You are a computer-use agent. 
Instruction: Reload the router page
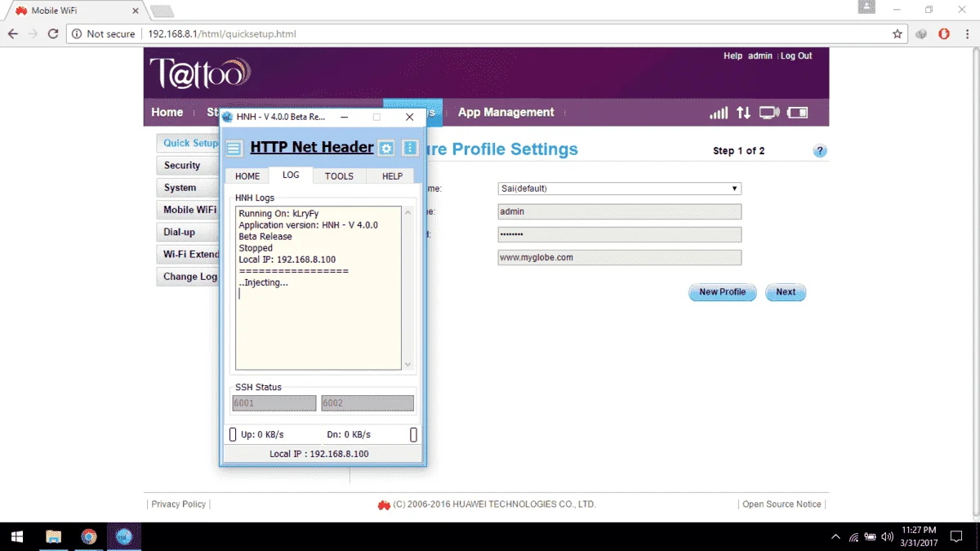[x=53, y=34]
